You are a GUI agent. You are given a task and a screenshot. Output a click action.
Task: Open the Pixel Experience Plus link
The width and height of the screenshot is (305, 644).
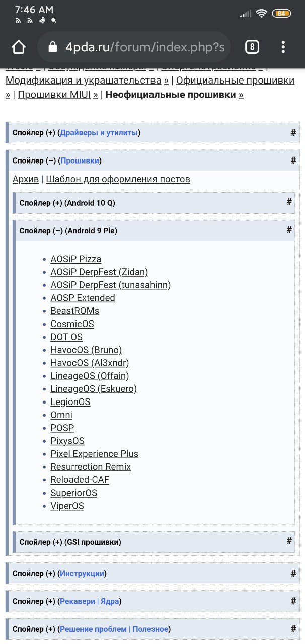point(94,454)
